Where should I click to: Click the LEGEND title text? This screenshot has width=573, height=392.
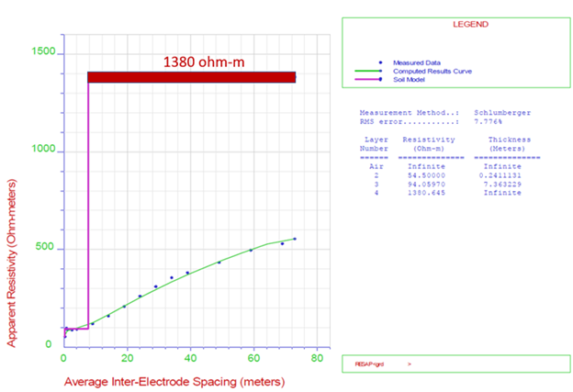[470, 24]
